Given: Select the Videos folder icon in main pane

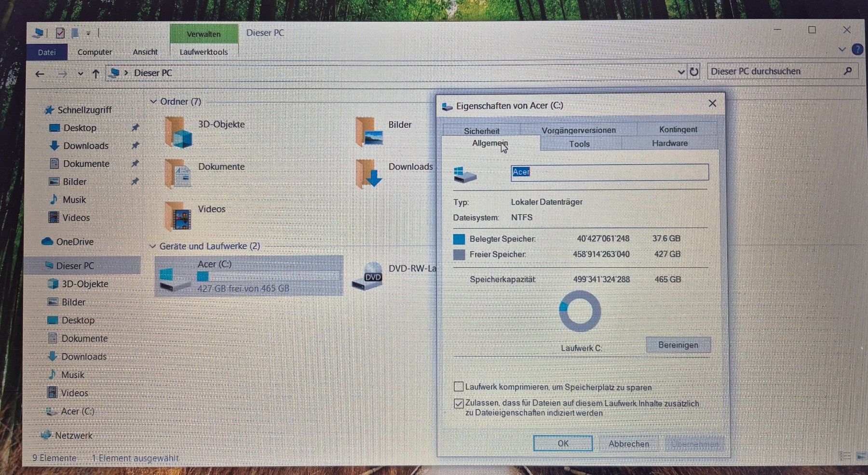Looking at the screenshot, I should pyautogui.click(x=177, y=216).
